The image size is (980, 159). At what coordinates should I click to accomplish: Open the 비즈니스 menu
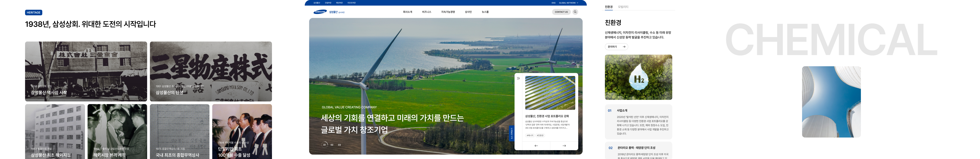426,12
